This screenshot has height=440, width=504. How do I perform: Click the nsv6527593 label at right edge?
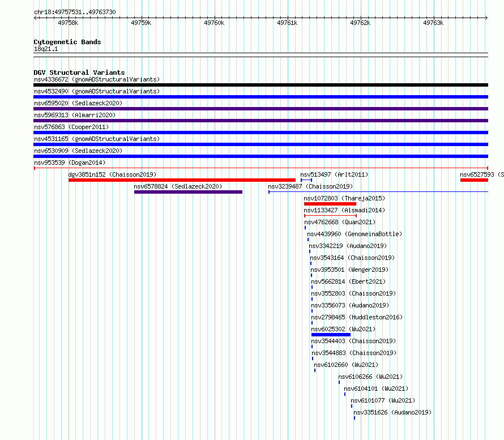(481, 174)
